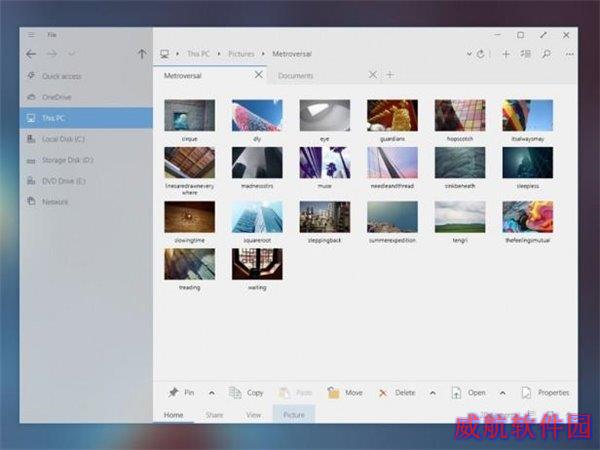Screen dimensions: 600x450
Task: Select the summerexpedition image thumbnail
Action: pos(392,217)
